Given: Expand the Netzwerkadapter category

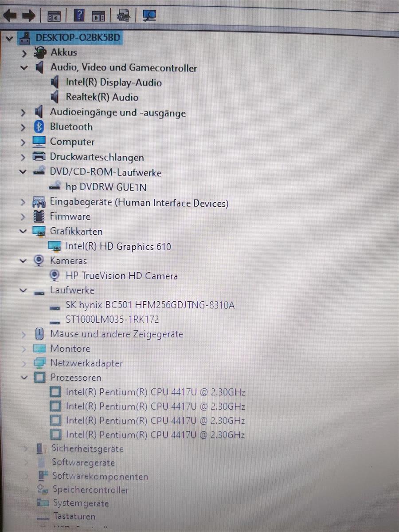Looking at the screenshot, I should (x=24, y=363).
